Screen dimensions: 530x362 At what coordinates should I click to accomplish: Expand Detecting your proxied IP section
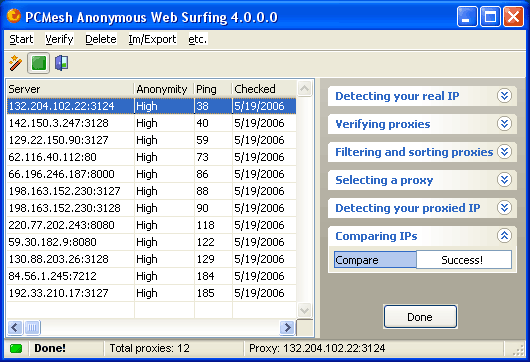(x=504, y=208)
